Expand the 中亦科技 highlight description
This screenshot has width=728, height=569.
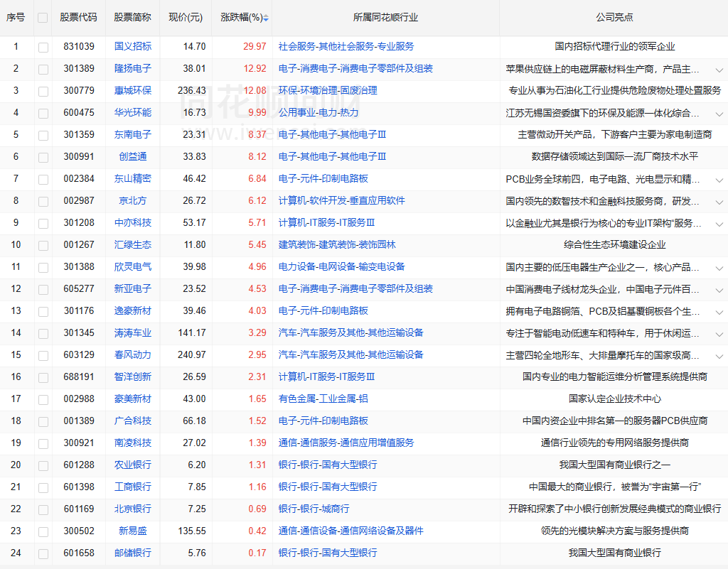[x=719, y=224]
